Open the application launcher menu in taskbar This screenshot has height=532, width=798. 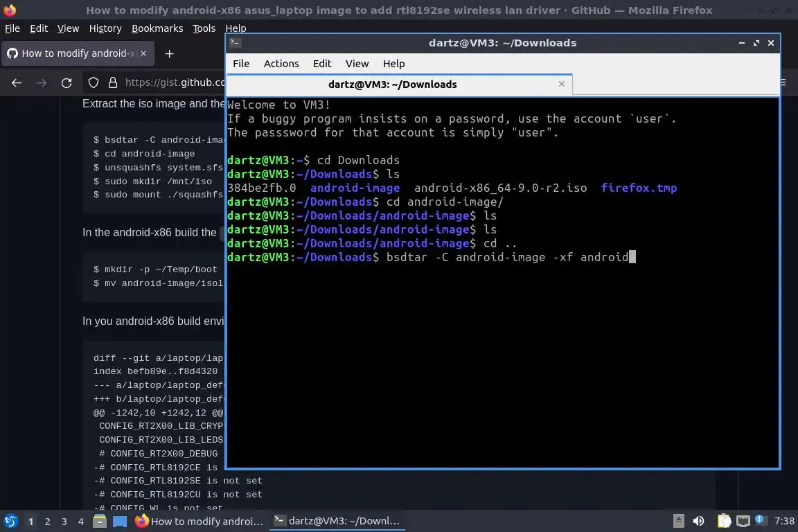point(10,521)
